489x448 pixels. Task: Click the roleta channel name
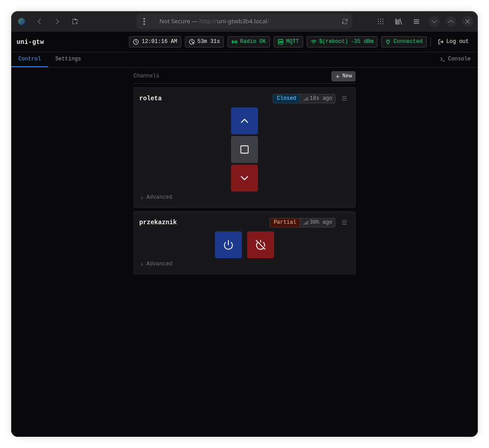(150, 98)
